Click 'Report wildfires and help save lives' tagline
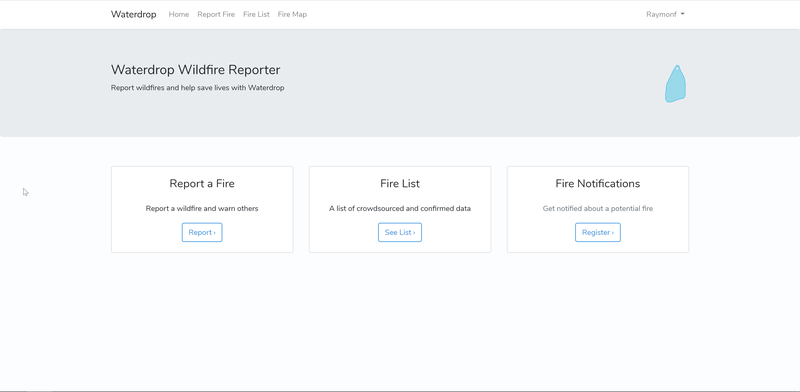The width and height of the screenshot is (800, 392). [x=197, y=88]
